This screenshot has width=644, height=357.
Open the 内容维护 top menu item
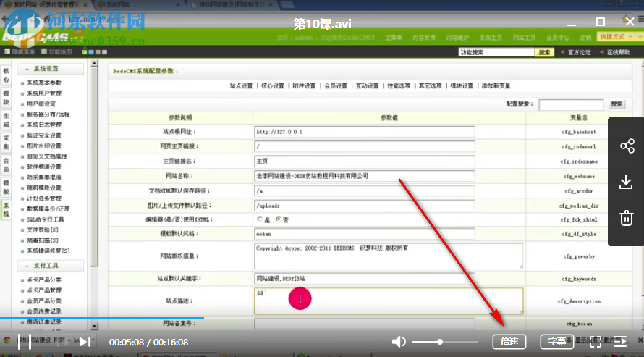pos(457,38)
